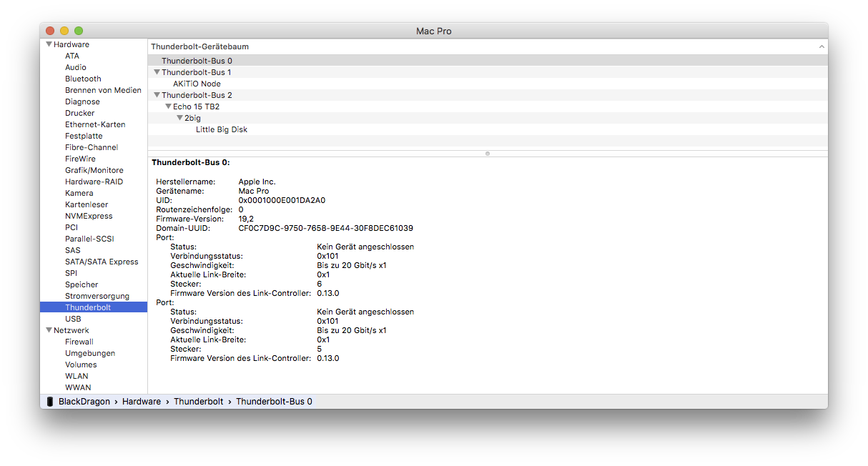Open Grafik/Monitore category
The width and height of the screenshot is (868, 466).
tap(94, 170)
